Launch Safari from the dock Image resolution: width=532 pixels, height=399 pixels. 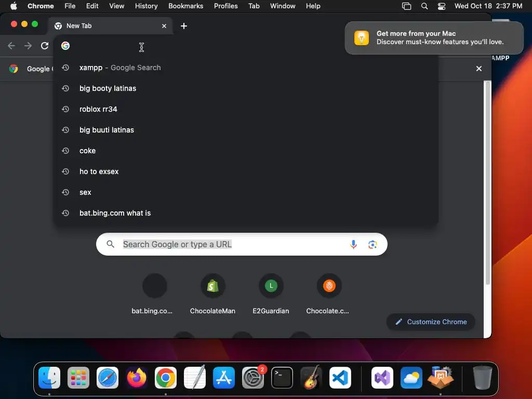108,378
